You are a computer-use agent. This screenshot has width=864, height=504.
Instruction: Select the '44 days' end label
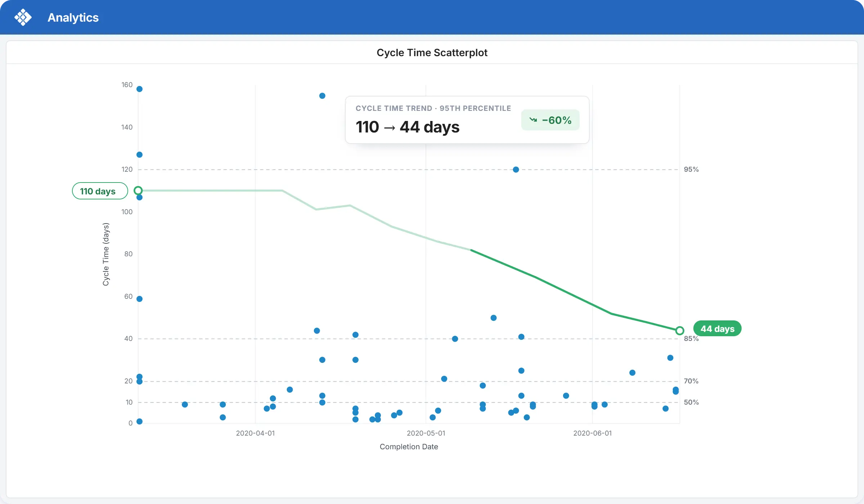[717, 328]
